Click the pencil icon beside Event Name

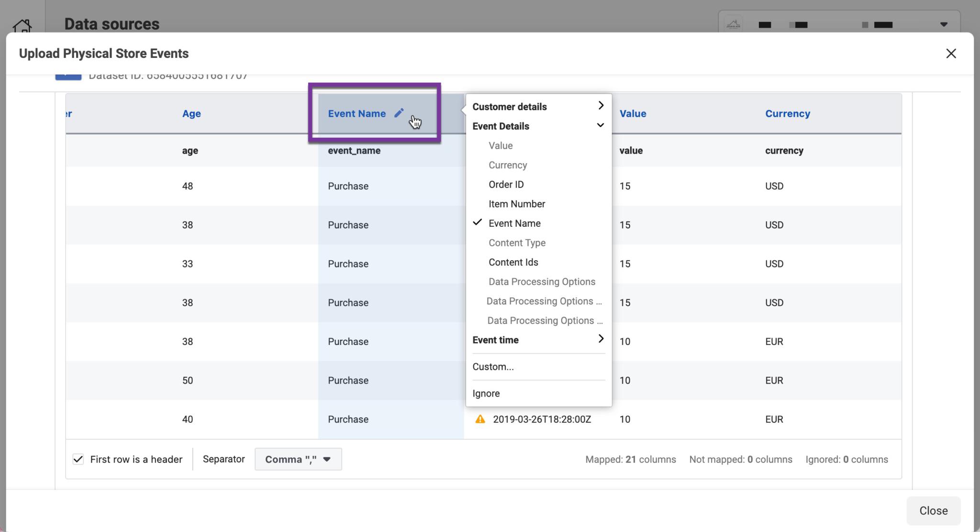click(399, 113)
